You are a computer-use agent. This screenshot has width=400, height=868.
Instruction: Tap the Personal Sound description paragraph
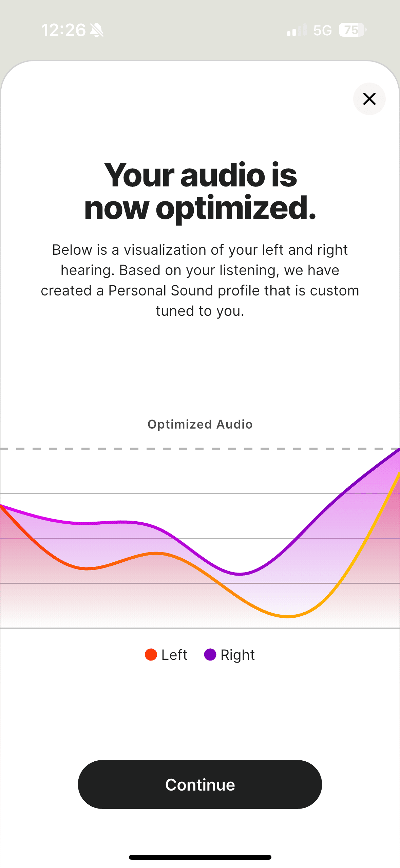point(200,280)
